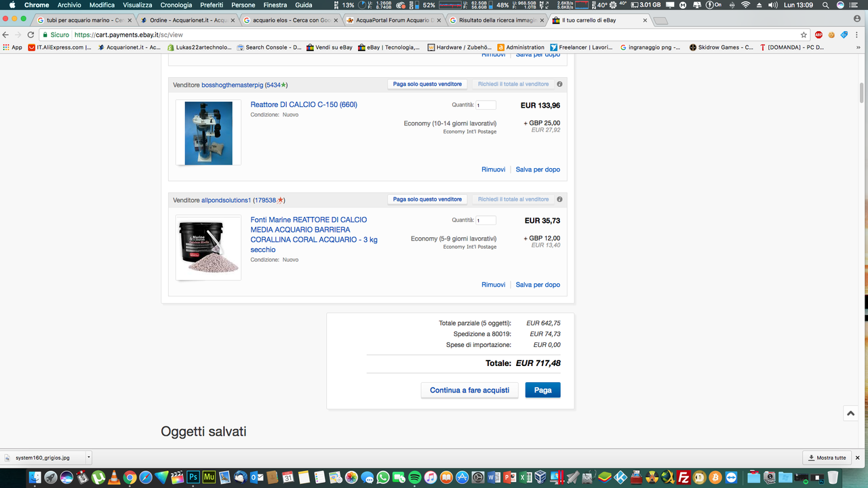The height and width of the screenshot is (488, 868).
Task: Click the blue Paga button
Action: pyautogui.click(x=542, y=390)
